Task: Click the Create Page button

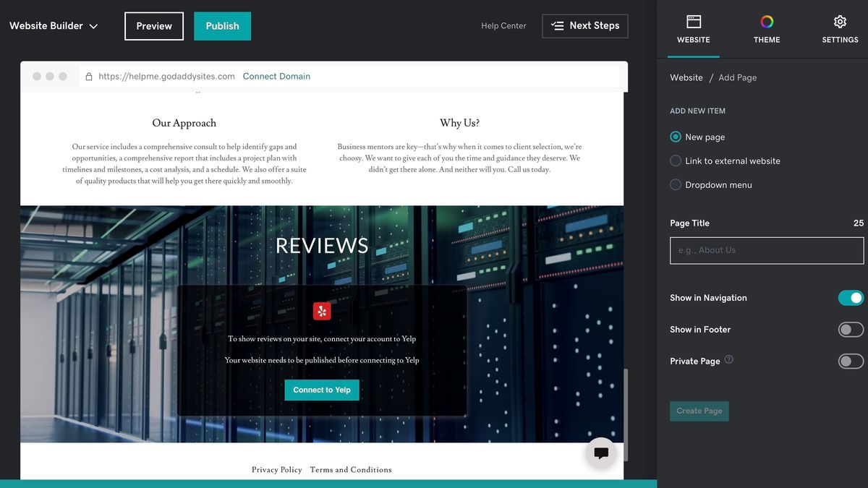Action: click(x=699, y=411)
